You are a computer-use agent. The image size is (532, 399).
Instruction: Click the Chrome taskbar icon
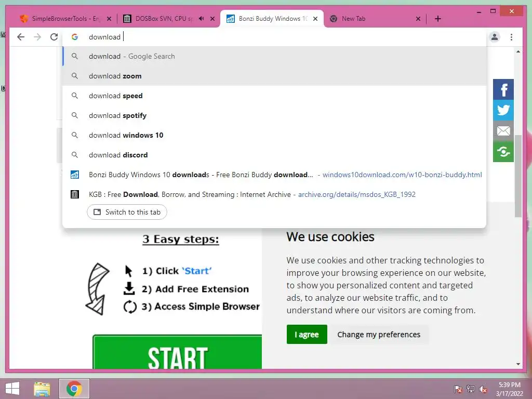click(74, 389)
